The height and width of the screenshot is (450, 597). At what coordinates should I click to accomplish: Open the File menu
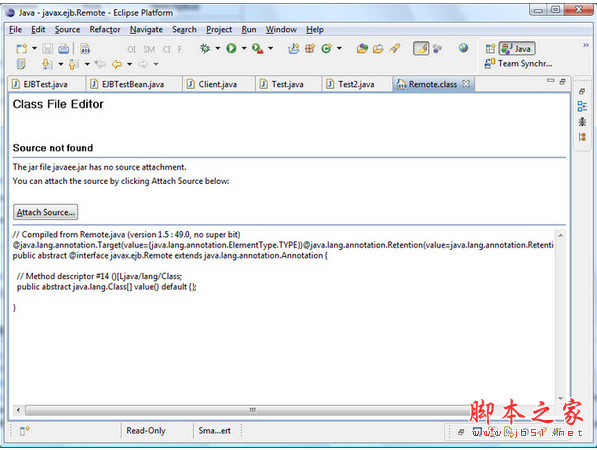point(15,29)
